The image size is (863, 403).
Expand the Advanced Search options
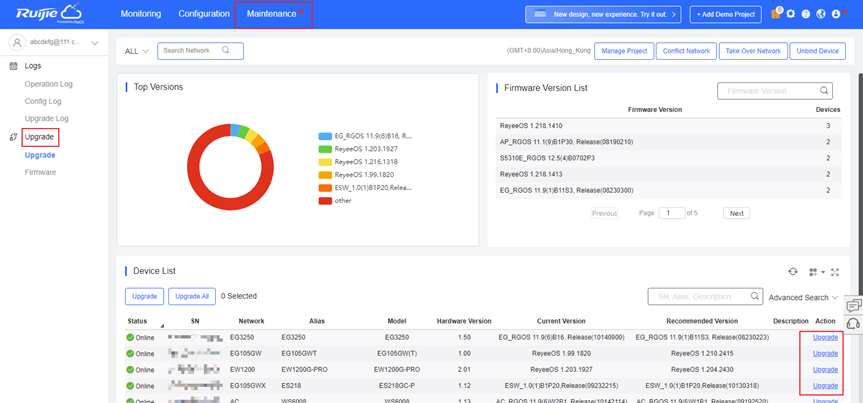[x=804, y=297]
